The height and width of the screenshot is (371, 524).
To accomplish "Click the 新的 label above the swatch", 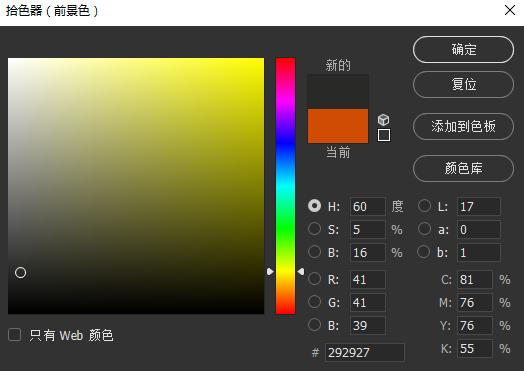I will (338, 65).
